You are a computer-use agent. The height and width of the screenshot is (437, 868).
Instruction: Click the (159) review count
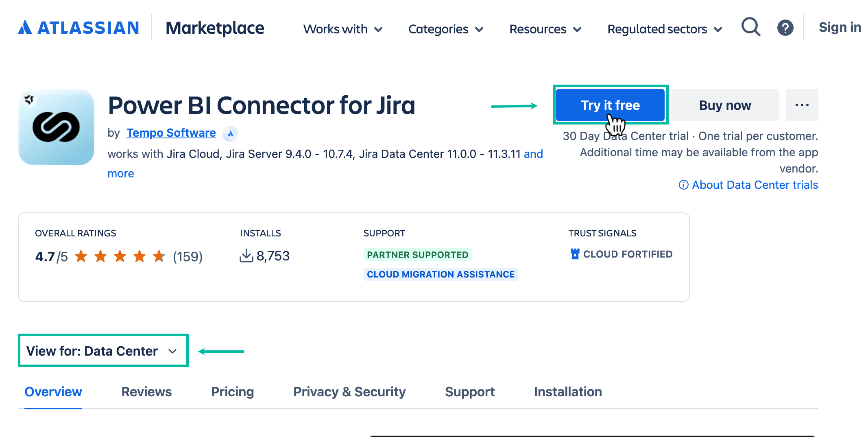point(188,256)
